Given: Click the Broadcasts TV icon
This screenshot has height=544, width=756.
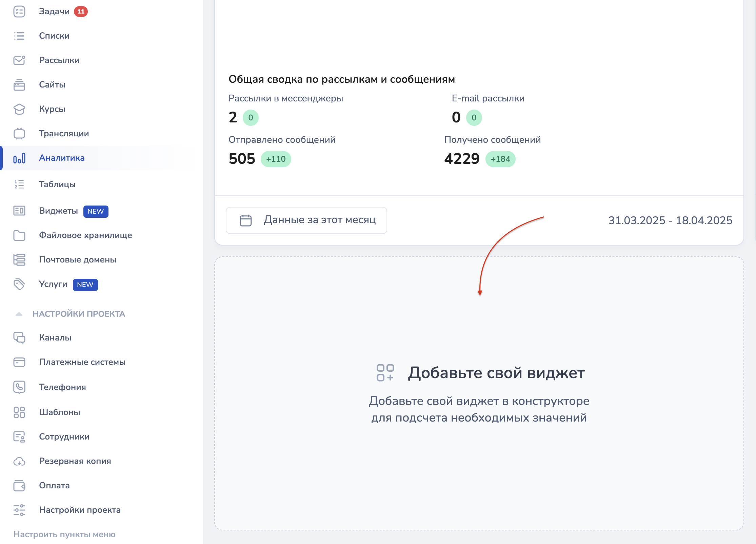Looking at the screenshot, I should tap(19, 134).
